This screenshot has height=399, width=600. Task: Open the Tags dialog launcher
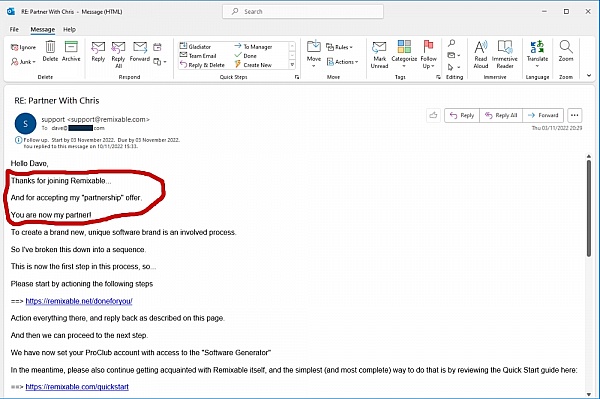pyautogui.click(x=438, y=77)
